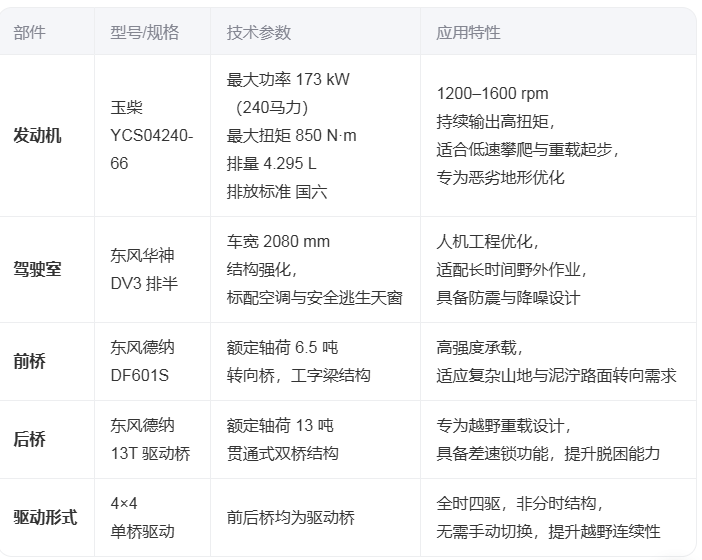Click the 排放标准 国六 text
Screen dimensions: 702x560
pos(276,191)
